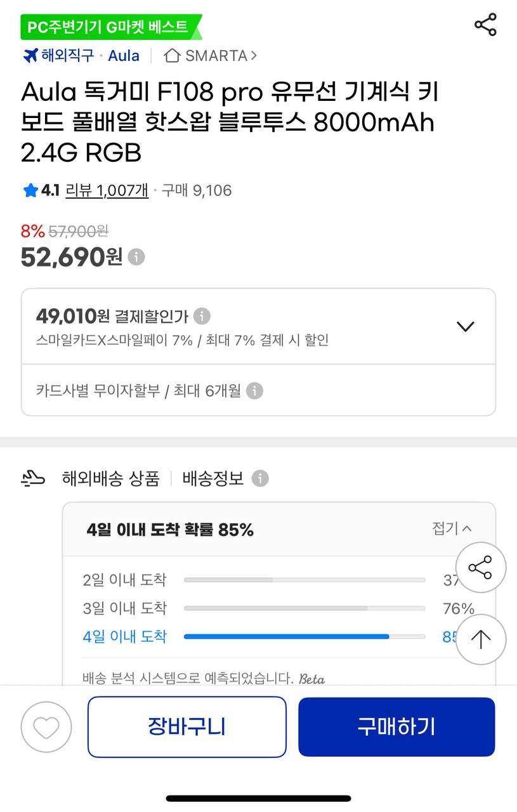Tap the info icon next to 배송정보
The width and height of the screenshot is (517, 812).
coord(260,478)
